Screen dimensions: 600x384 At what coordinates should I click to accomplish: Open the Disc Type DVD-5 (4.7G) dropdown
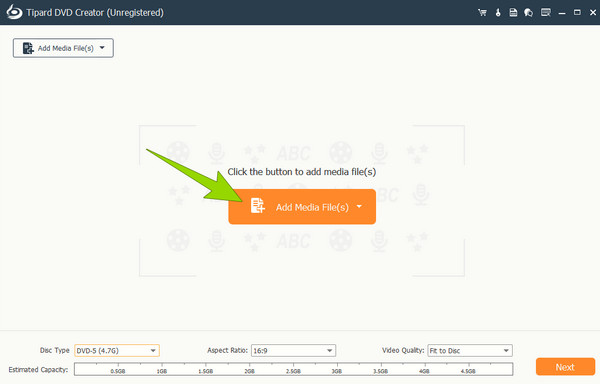[x=117, y=350]
